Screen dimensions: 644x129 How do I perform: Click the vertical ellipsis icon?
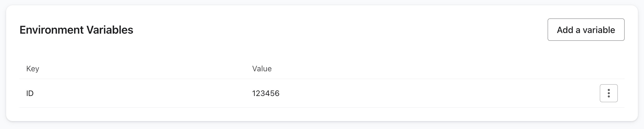pyautogui.click(x=608, y=93)
